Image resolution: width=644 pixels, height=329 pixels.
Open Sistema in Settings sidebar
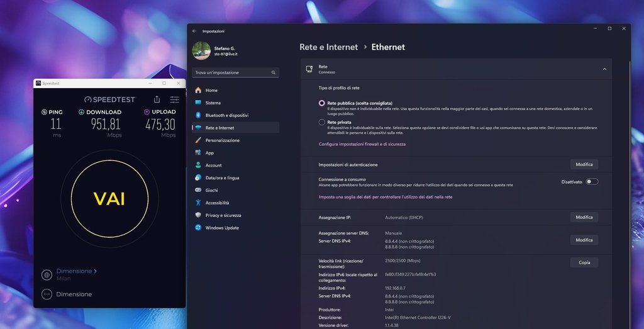pos(236,103)
